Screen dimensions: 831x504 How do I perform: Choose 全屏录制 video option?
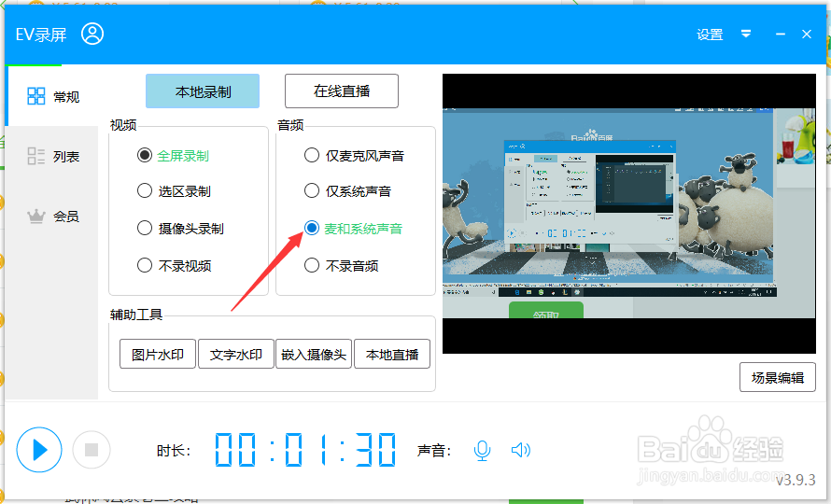click(173, 155)
